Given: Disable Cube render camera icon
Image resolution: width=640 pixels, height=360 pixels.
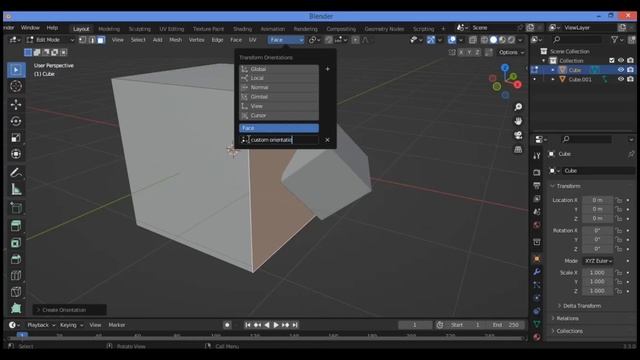Looking at the screenshot, I should point(630,70).
